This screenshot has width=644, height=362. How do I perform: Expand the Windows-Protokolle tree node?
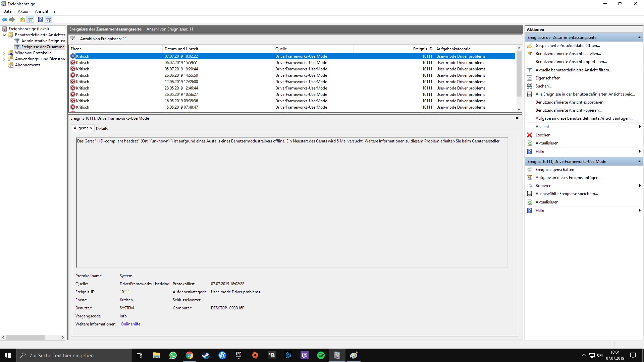[4, 53]
